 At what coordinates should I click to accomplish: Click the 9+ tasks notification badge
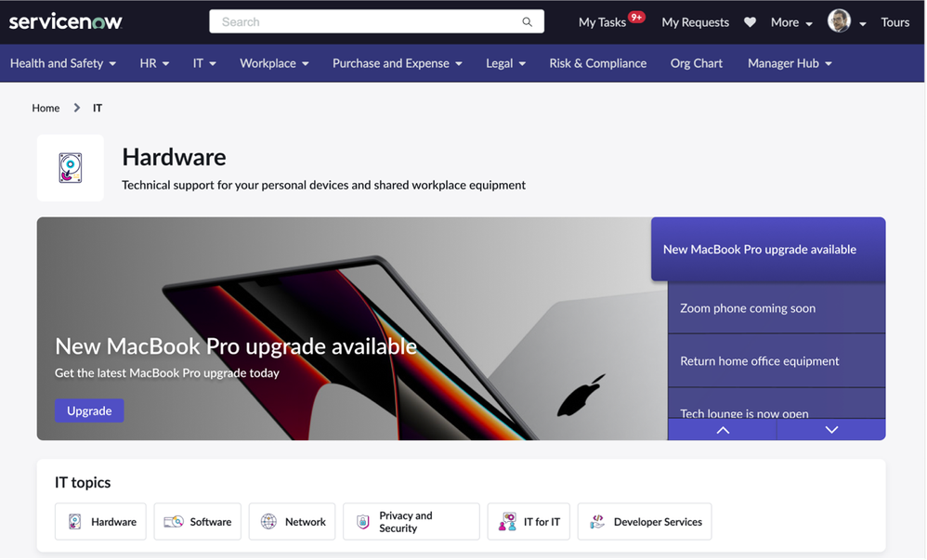(636, 17)
